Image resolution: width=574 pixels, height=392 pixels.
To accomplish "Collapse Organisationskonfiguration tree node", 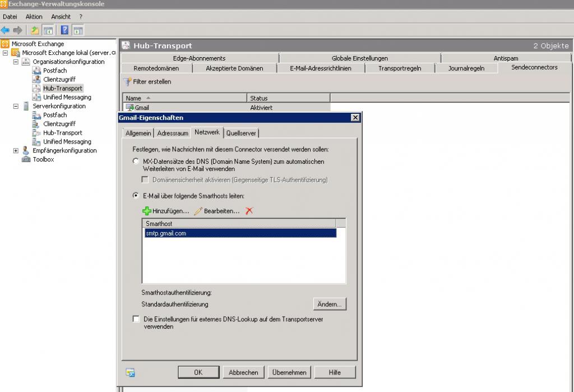I will (x=16, y=62).
